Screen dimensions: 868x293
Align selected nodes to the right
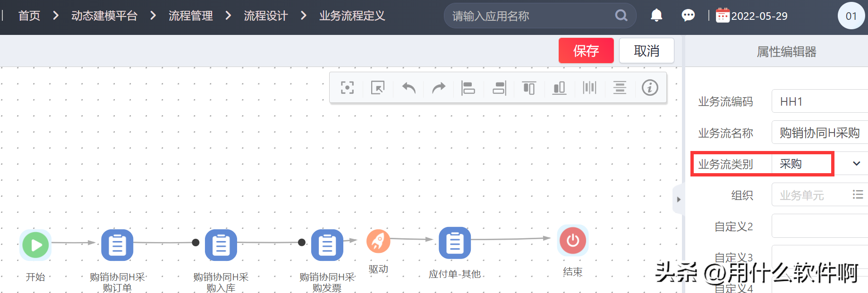[x=499, y=88]
